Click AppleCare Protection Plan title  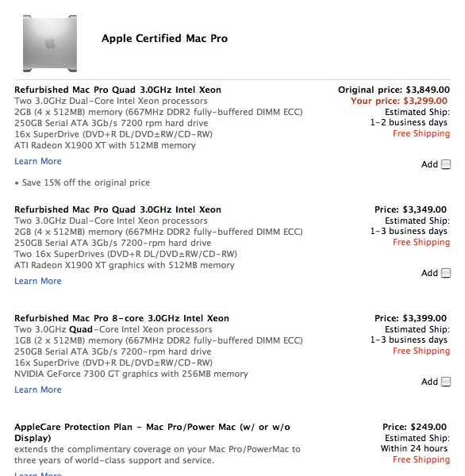pyautogui.click(x=152, y=432)
